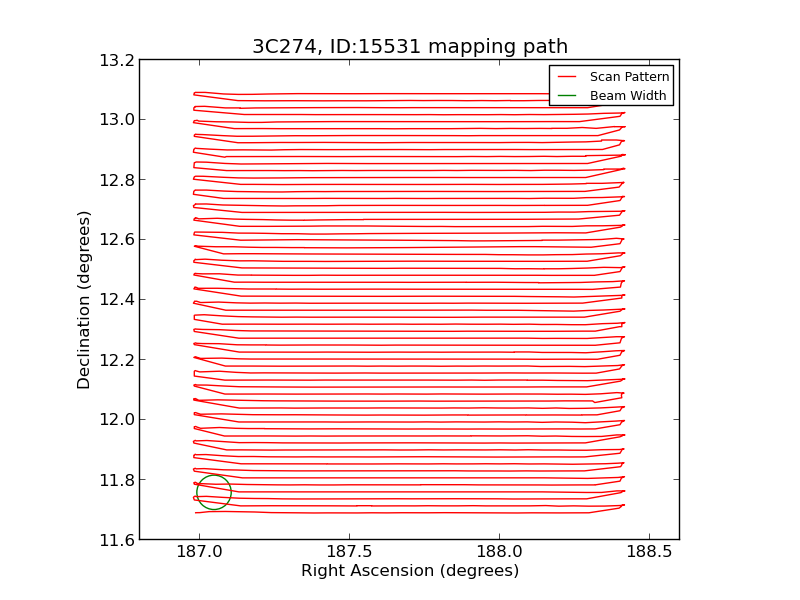Click the 13.2 declination tick label

[x=117, y=60]
